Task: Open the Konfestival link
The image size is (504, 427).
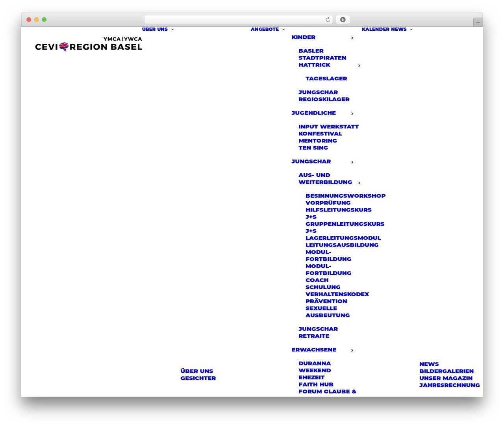Action: pos(320,134)
